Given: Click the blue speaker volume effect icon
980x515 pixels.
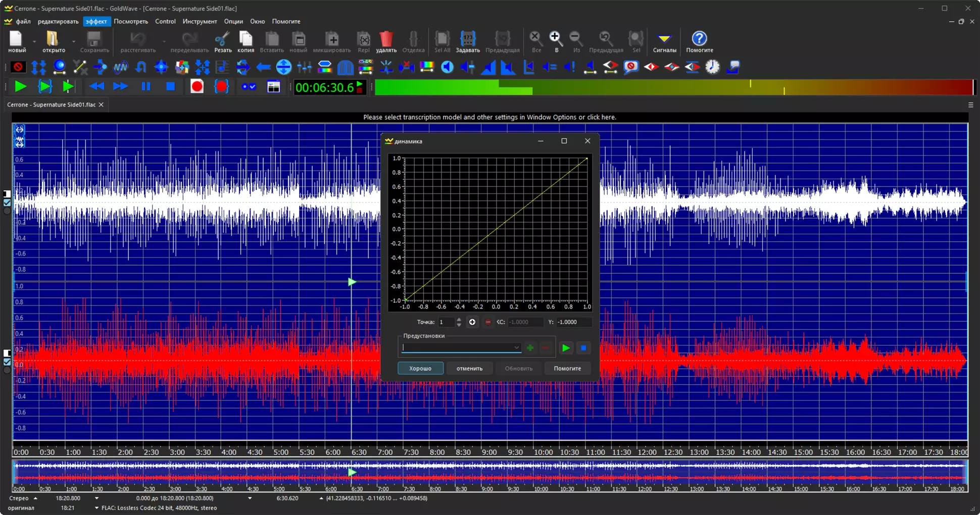Looking at the screenshot, I should tap(447, 67).
